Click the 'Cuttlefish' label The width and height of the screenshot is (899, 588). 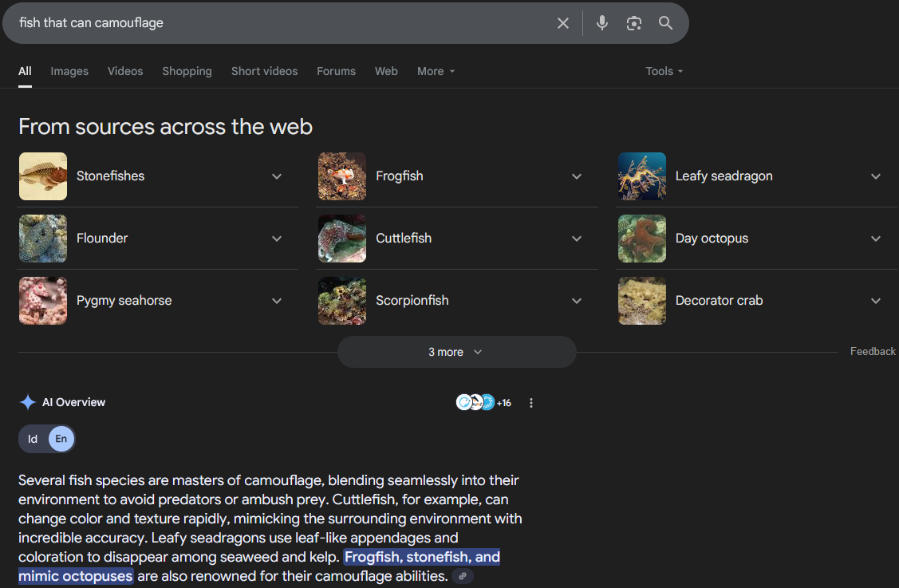pyautogui.click(x=404, y=238)
